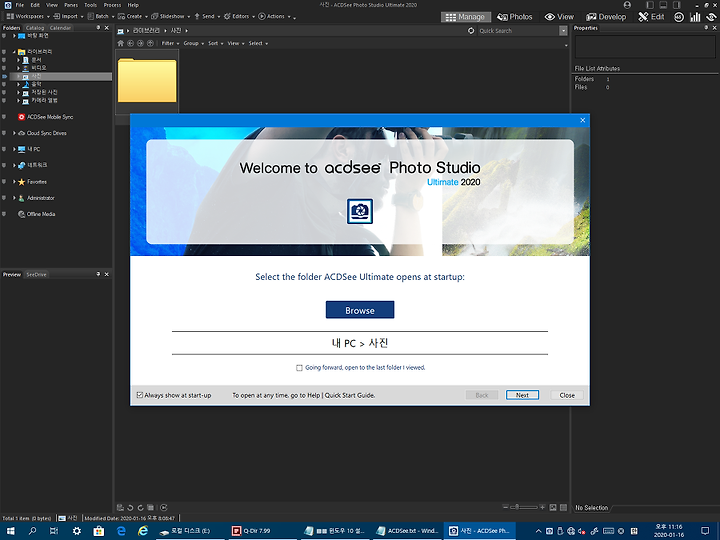Screen dimensions: 720x540
Task: Open Windows Settings gear in taskbar
Action: pos(76,531)
